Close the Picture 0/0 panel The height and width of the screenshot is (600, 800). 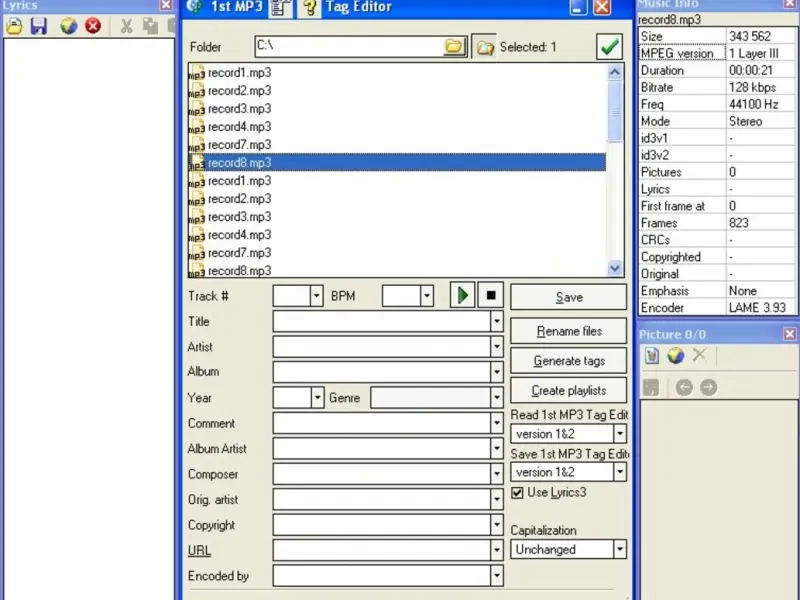790,334
